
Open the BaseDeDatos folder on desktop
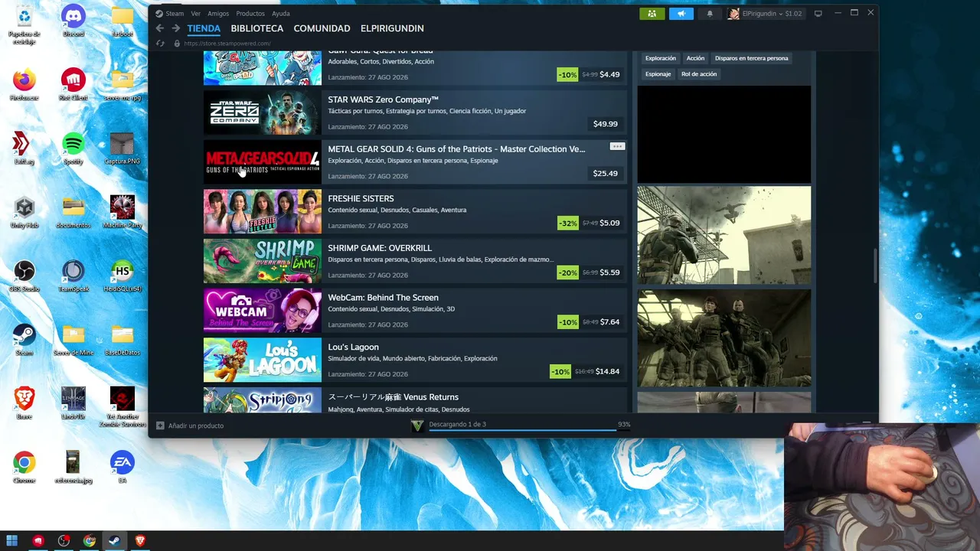coord(122,340)
